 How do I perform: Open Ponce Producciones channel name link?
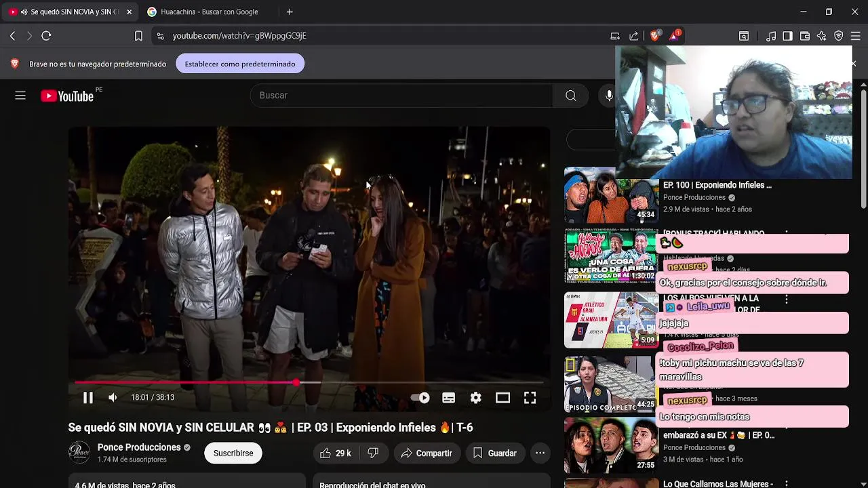(139, 447)
